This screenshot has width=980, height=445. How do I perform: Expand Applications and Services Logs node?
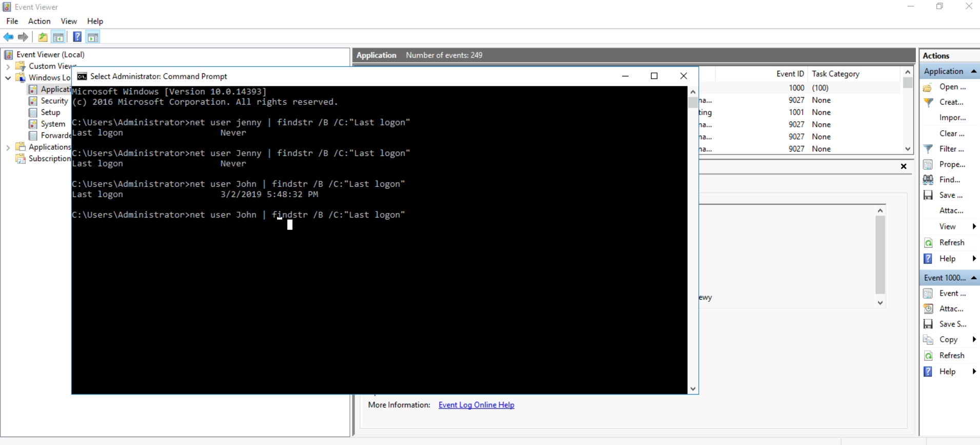[8, 147]
